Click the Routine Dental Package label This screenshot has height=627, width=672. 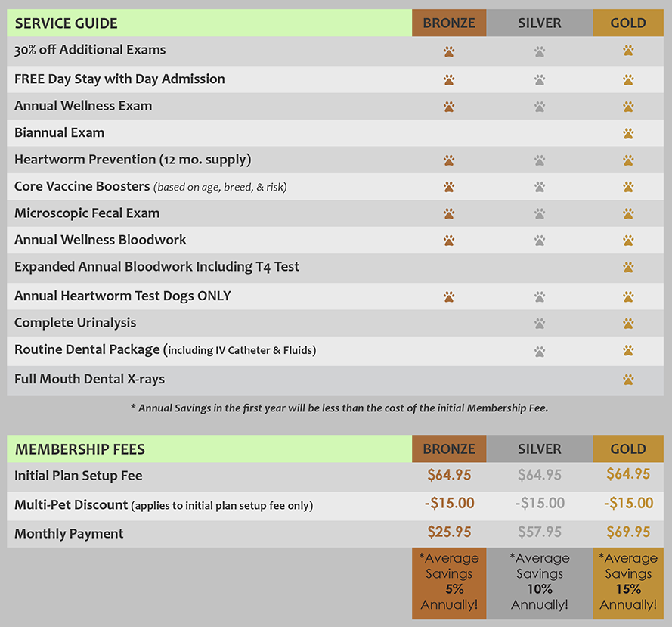(165, 350)
